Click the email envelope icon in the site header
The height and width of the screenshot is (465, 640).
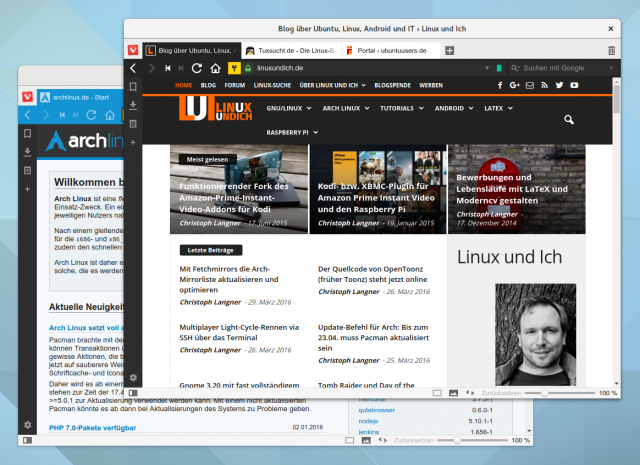529,85
